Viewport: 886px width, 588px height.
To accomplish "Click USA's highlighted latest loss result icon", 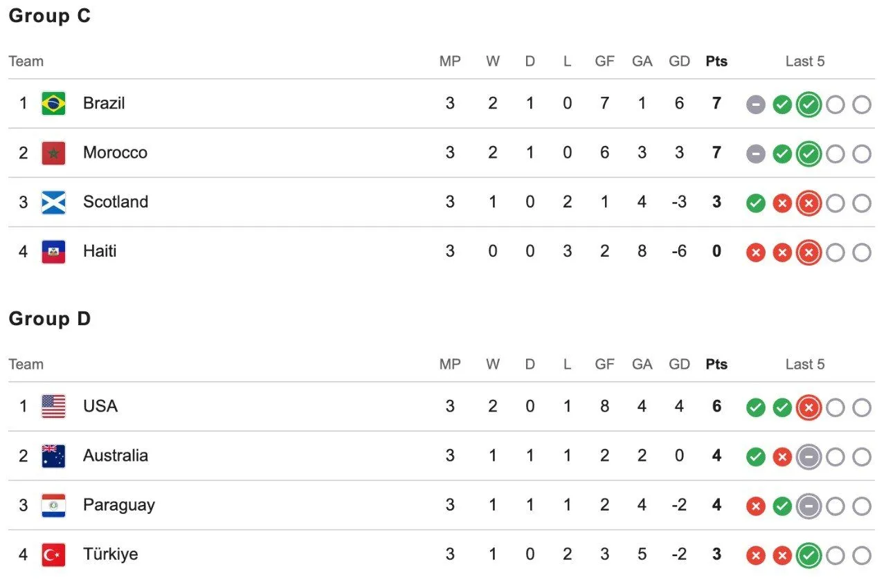I will [x=808, y=407].
